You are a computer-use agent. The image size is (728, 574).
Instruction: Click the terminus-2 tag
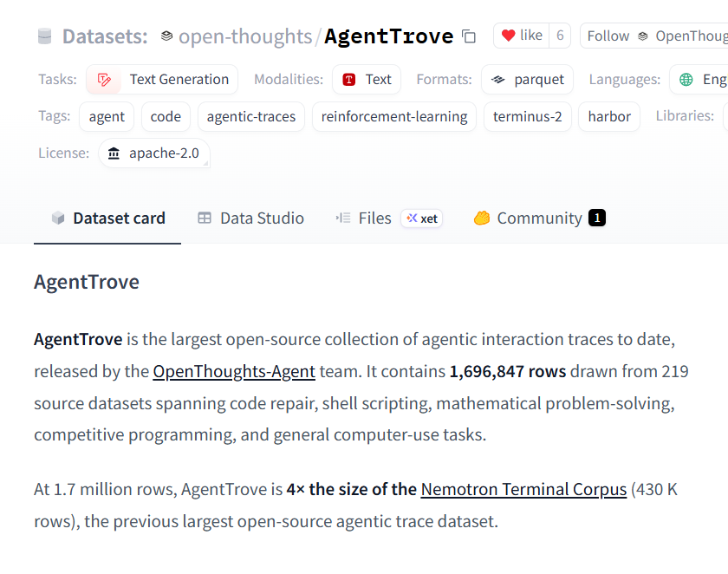pos(528,116)
